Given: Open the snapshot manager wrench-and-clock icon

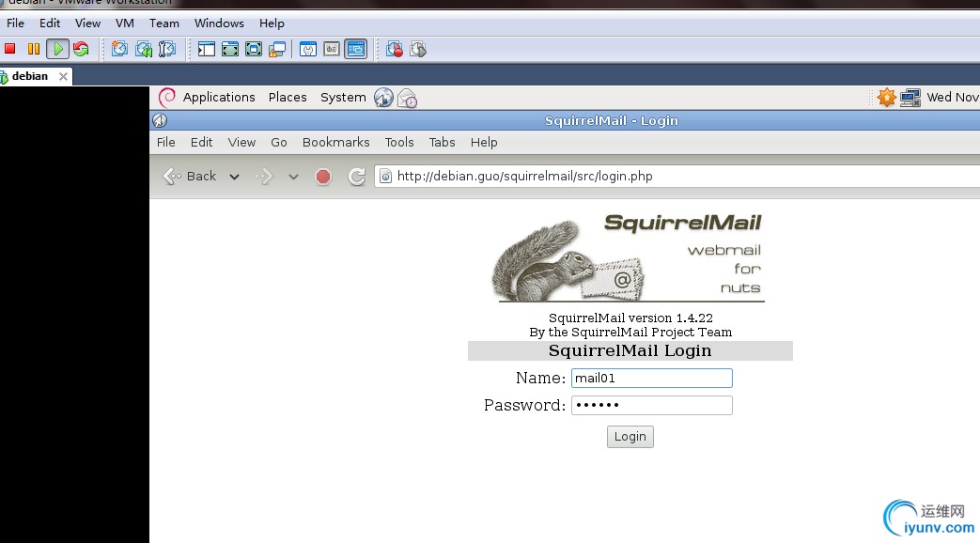Looking at the screenshot, I should coord(167,49).
